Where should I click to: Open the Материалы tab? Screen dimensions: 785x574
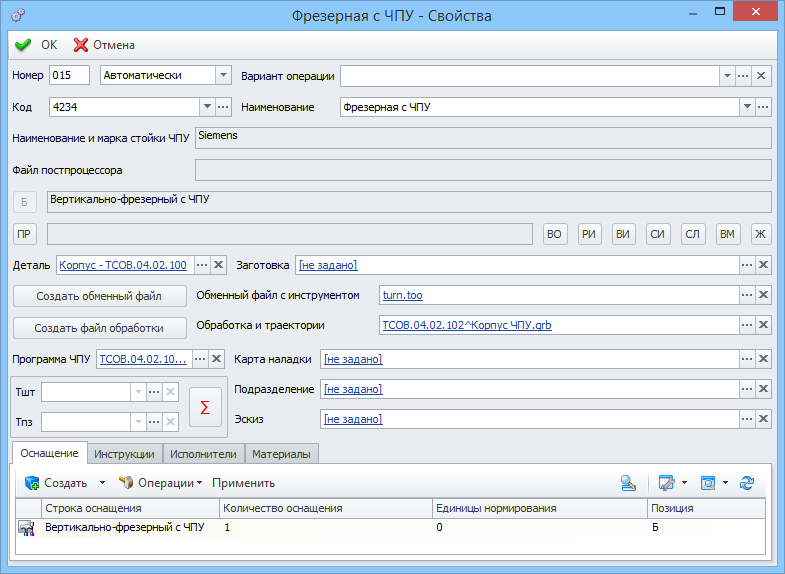[x=281, y=454]
